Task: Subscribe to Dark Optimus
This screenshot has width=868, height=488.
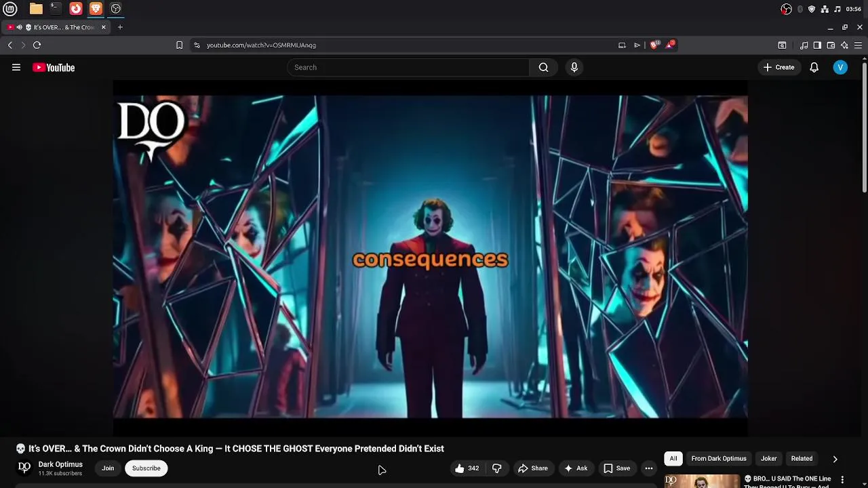Action: pyautogui.click(x=146, y=468)
